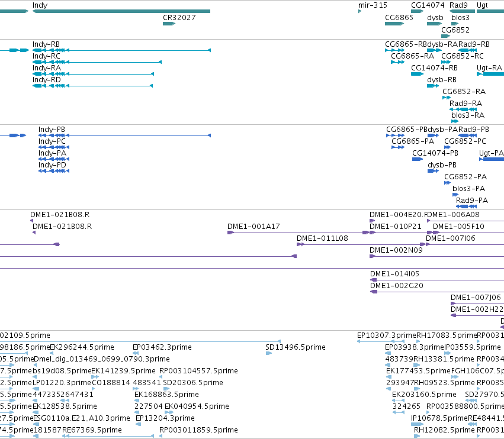Click the DME1-014I05 clone label
This screenshot has height=439, width=504.
(394, 275)
